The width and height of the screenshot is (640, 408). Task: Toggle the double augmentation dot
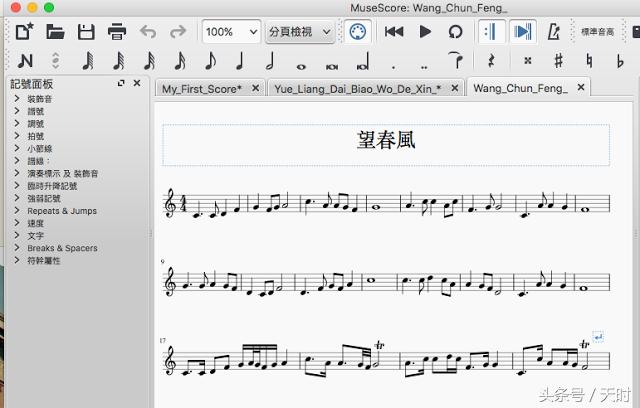pyautogui.click(x=424, y=67)
